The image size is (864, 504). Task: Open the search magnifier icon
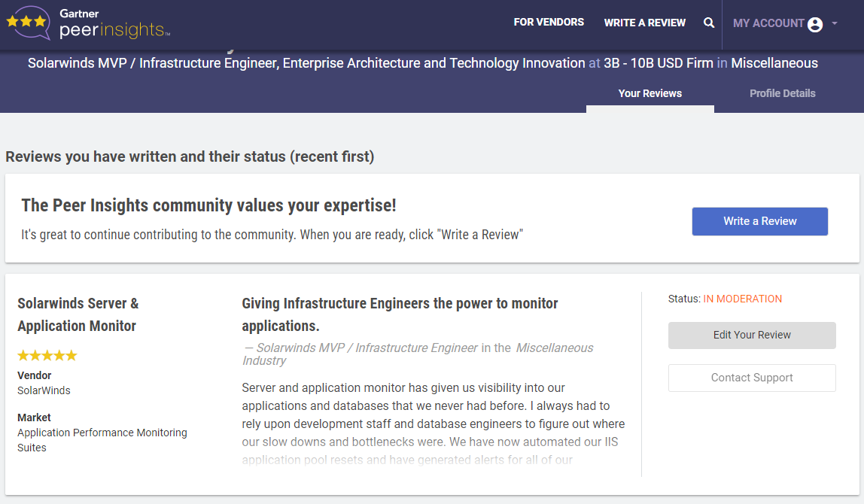(709, 23)
